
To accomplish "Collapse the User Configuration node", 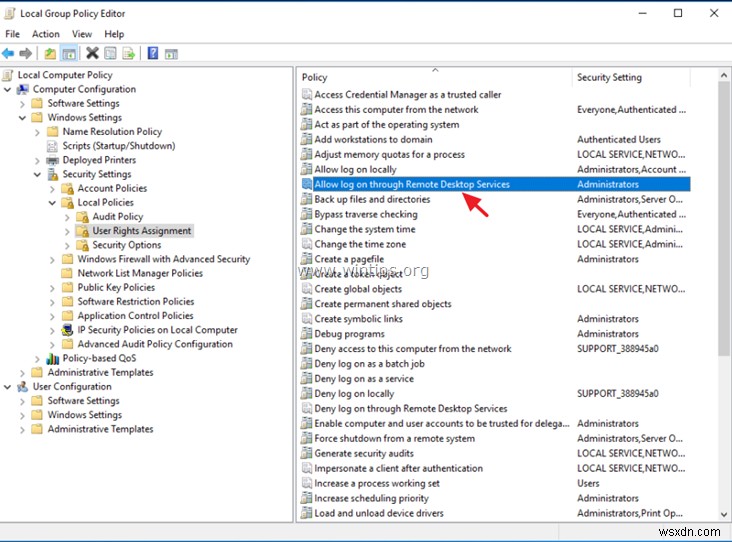I will (x=7, y=387).
